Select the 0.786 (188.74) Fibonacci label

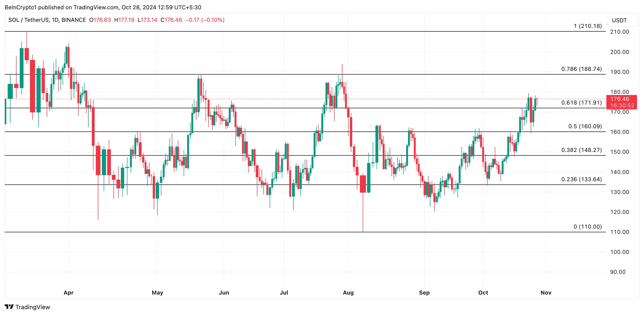(x=581, y=69)
